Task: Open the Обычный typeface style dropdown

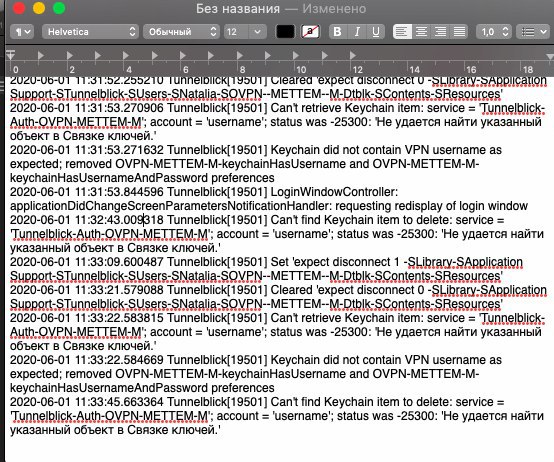Action: [x=181, y=32]
